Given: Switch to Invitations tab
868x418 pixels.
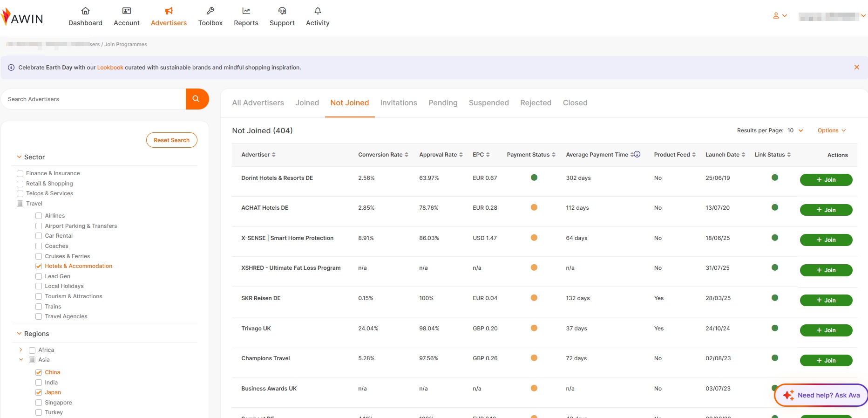Looking at the screenshot, I should click(399, 103).
